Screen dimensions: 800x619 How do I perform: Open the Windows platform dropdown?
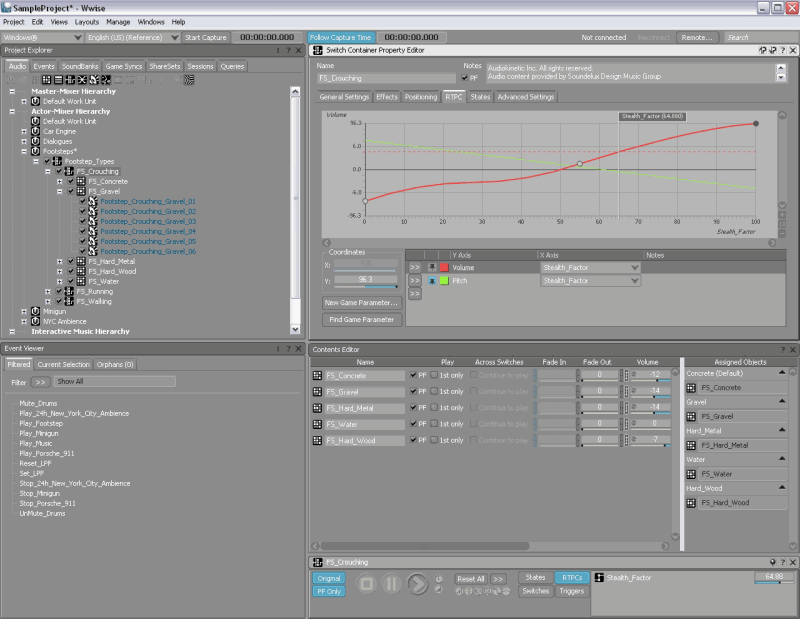[x=42, y=37]
